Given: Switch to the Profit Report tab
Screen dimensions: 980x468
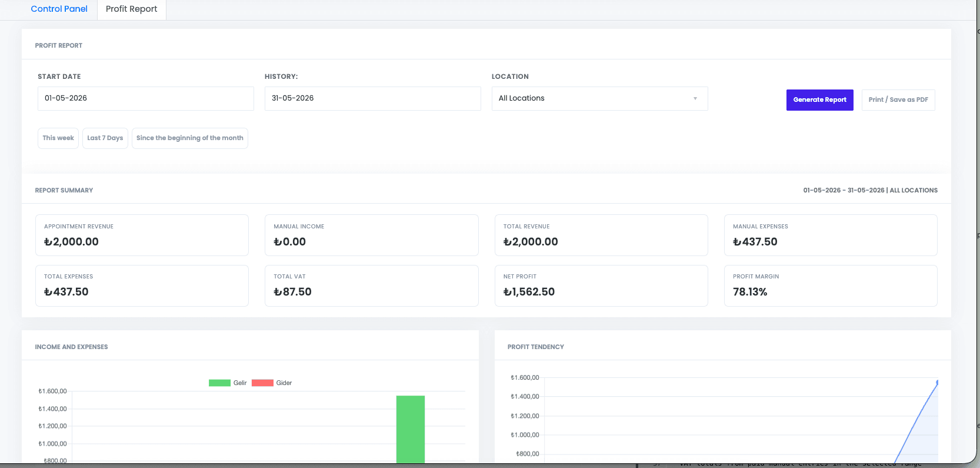Looking at the screenshot, I should [131, 9].
